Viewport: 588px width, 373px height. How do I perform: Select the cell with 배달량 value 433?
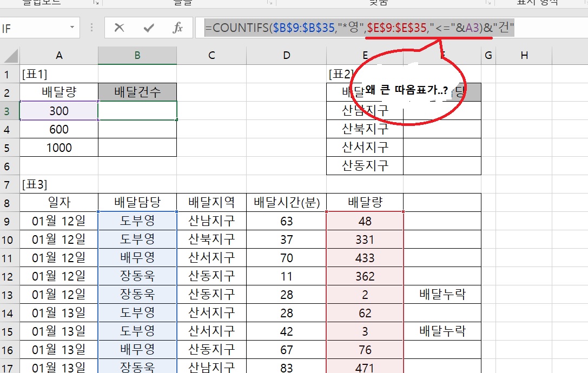pyautogui.click(x=365, y=258)
